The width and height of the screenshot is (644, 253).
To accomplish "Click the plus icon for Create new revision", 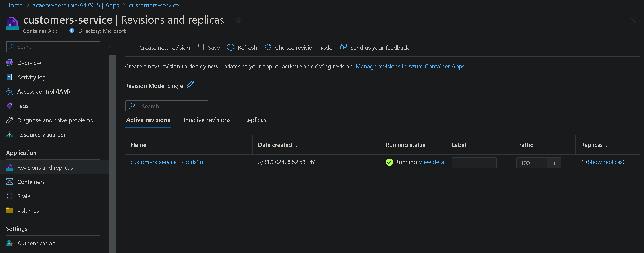I will coord(132,47).
